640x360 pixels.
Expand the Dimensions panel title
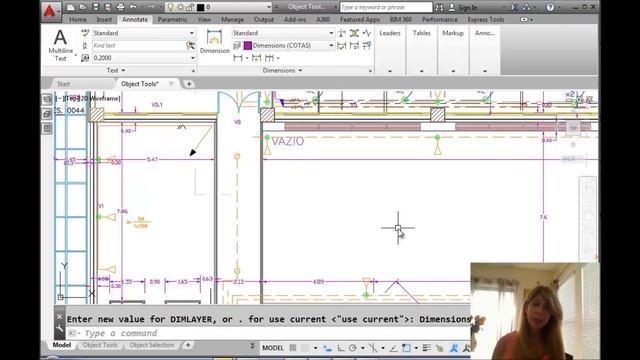pyautogui.click(x=282, y=70)
